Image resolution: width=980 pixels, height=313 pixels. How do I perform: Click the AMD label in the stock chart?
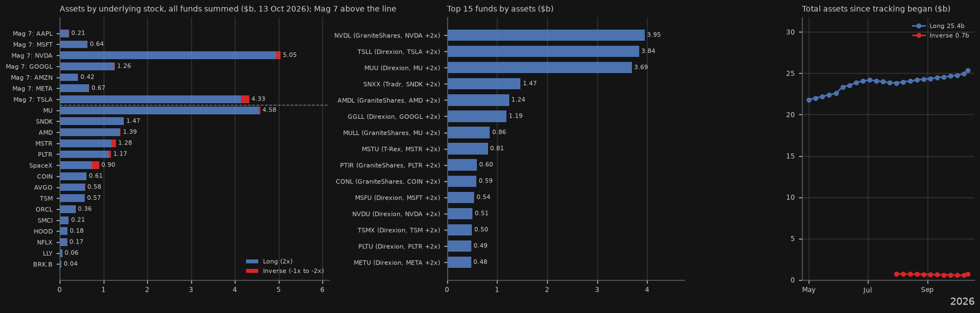46,133
